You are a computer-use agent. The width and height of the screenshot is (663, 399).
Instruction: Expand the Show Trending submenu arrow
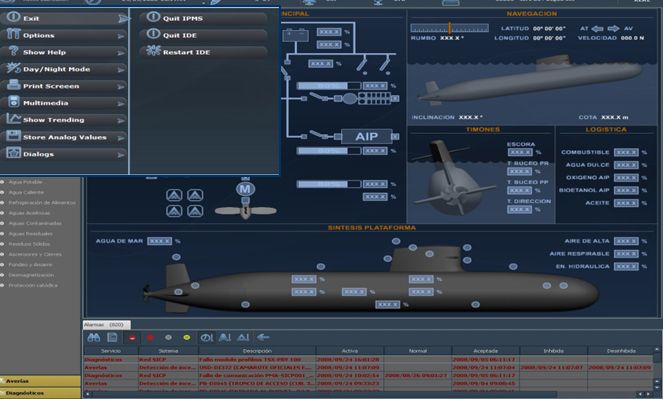click(121, 120)
